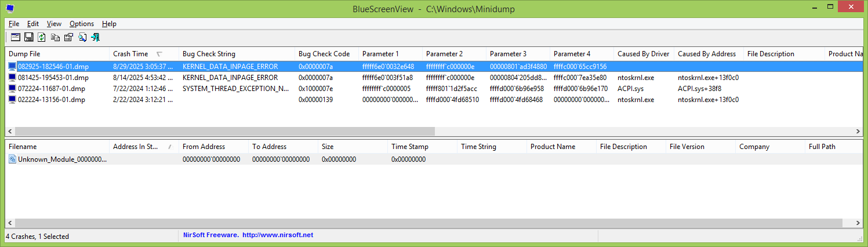The width and height of the screenshot is (868, 247).
Task: Click parameter value fffff801`1d2f5acc
Action: tap(452, 89)
